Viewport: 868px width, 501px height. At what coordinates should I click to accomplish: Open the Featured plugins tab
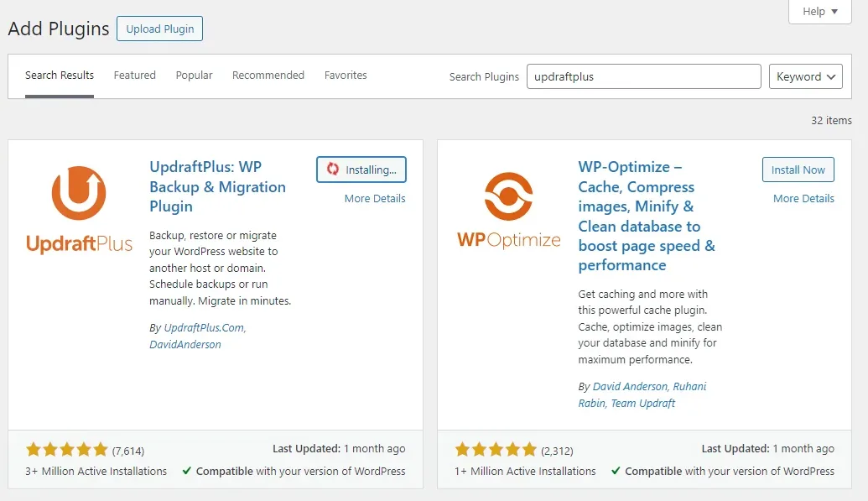pyautogui.click(x=134, y=76)
